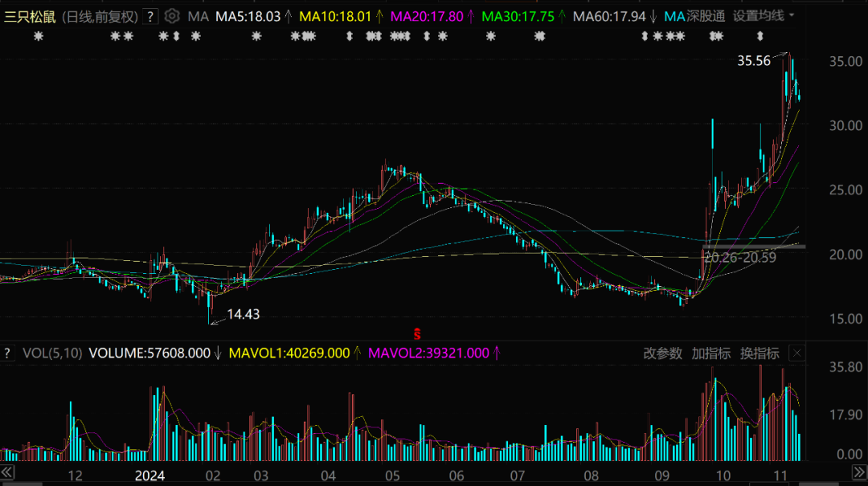This screenshot has height=486, width=868.
Task: Click the help question mark beside 前复权
Action: (x=150, y=17)
